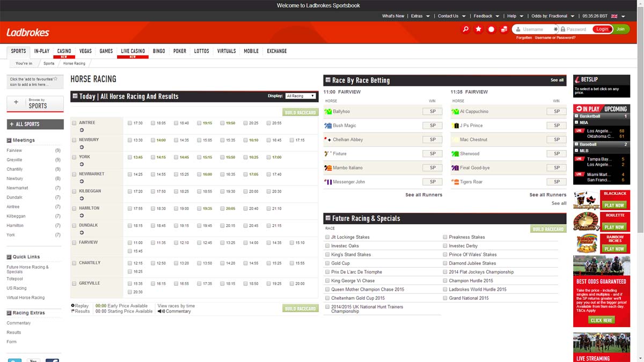Open favourites via the star icon in header
The width and height of the screenshot is (644, 362).
pos(478,29)
